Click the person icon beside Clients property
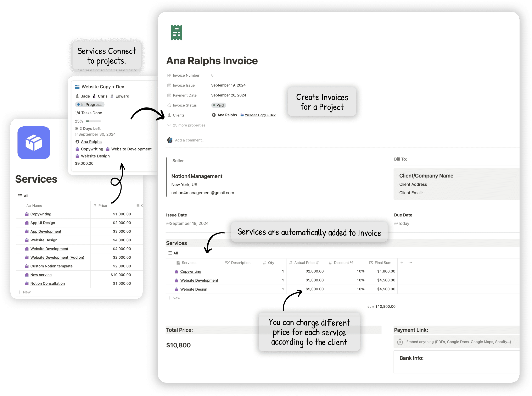 pos(169,115)
